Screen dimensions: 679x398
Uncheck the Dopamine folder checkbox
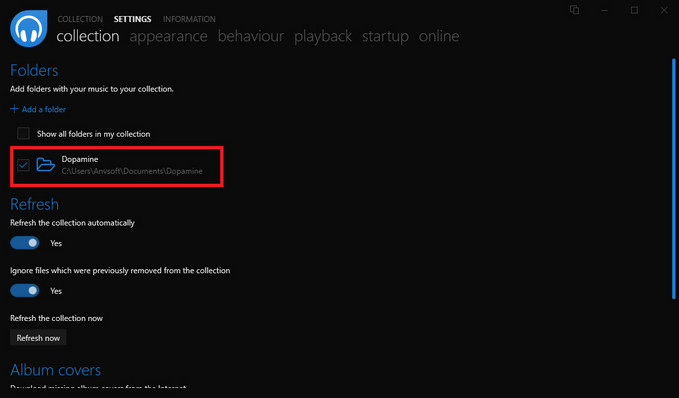[x=23, y=165]
